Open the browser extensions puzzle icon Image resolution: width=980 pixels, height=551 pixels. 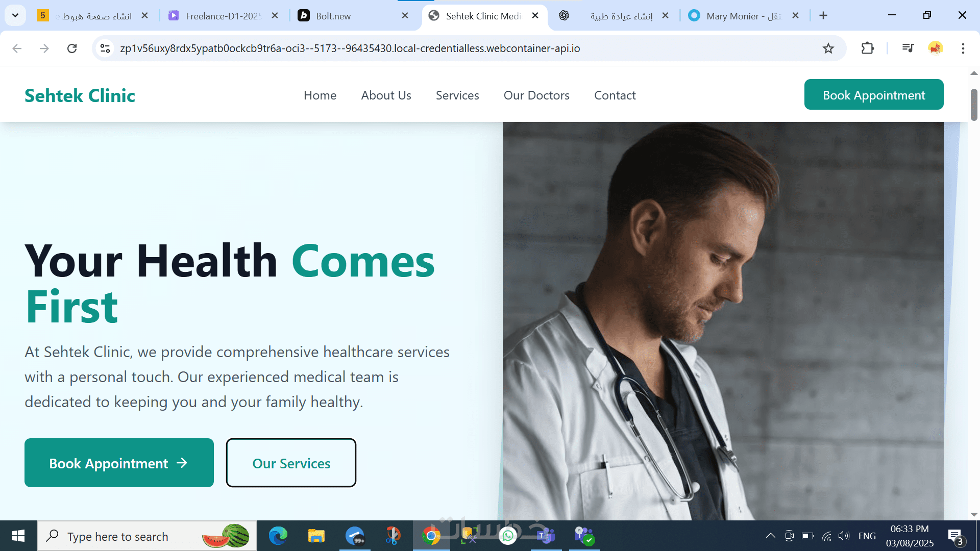point(867,48)
